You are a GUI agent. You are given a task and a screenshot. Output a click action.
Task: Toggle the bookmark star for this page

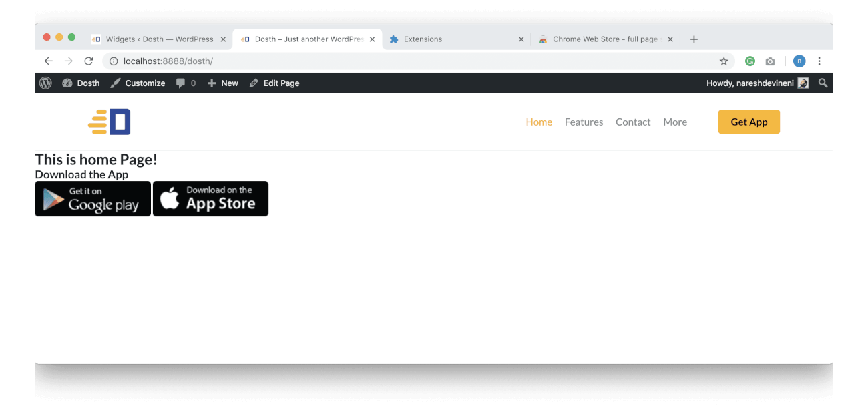[724, 61]
